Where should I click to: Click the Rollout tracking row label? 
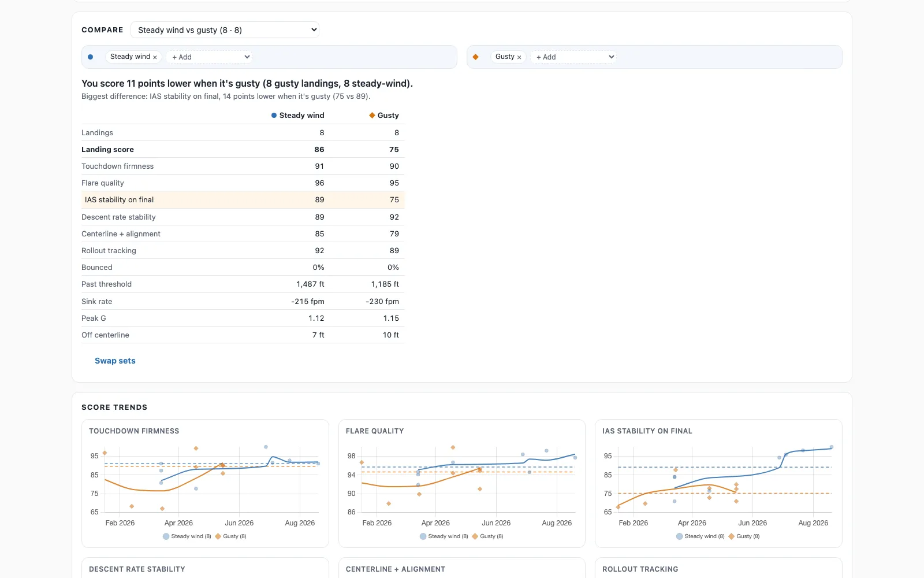109,251
